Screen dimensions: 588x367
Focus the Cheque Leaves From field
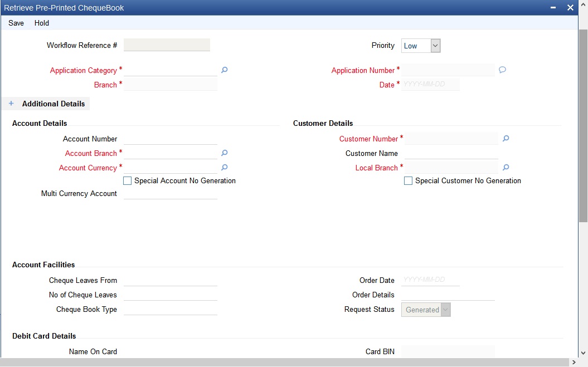click(171, 280)
